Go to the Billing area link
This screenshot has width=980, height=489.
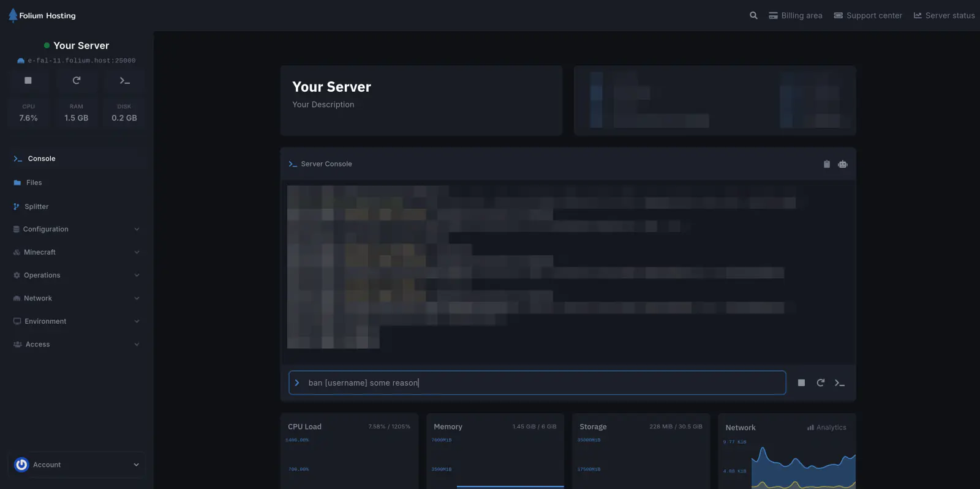[x=796, y=15]
